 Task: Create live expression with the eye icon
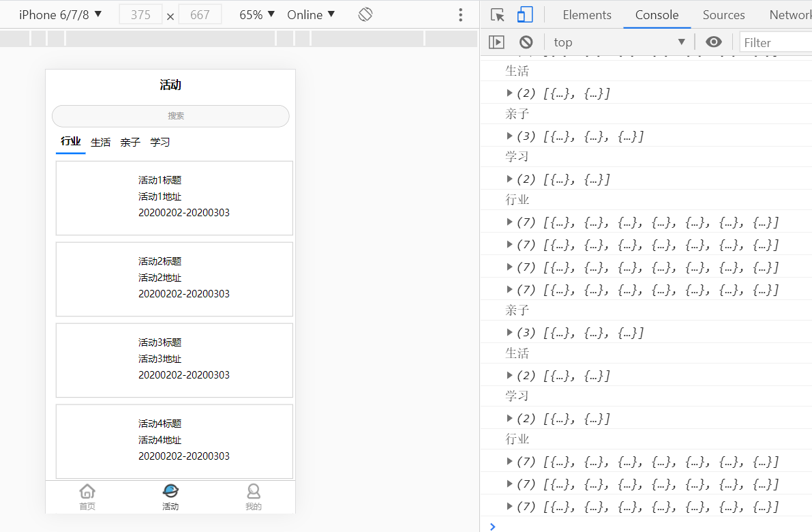point(714,42)
